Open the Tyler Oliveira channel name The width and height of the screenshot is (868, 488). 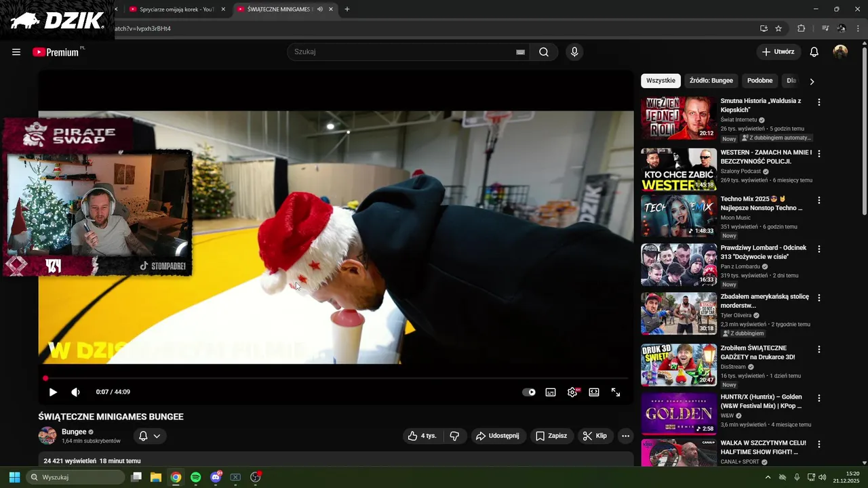[x=736, y=315]
